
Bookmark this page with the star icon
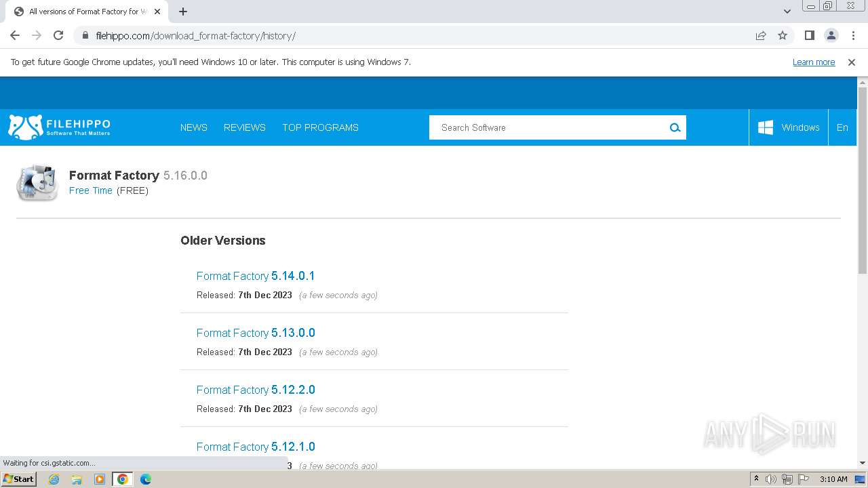[783, 35]
